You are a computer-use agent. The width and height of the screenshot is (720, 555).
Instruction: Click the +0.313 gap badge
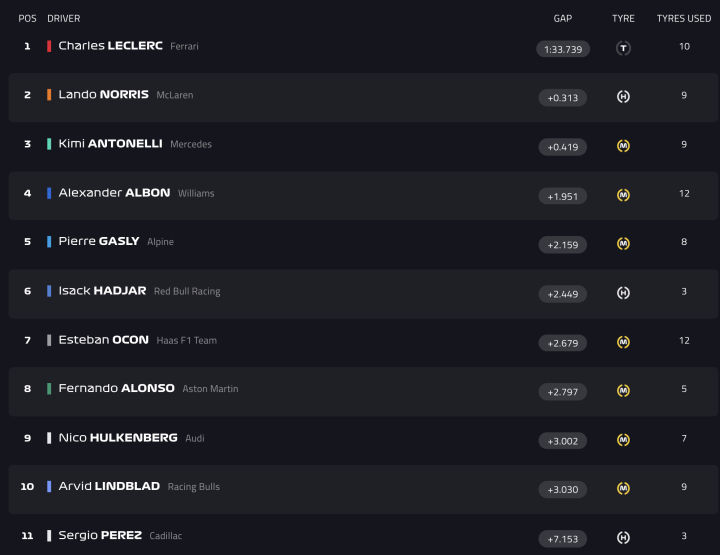pos(563,97)
